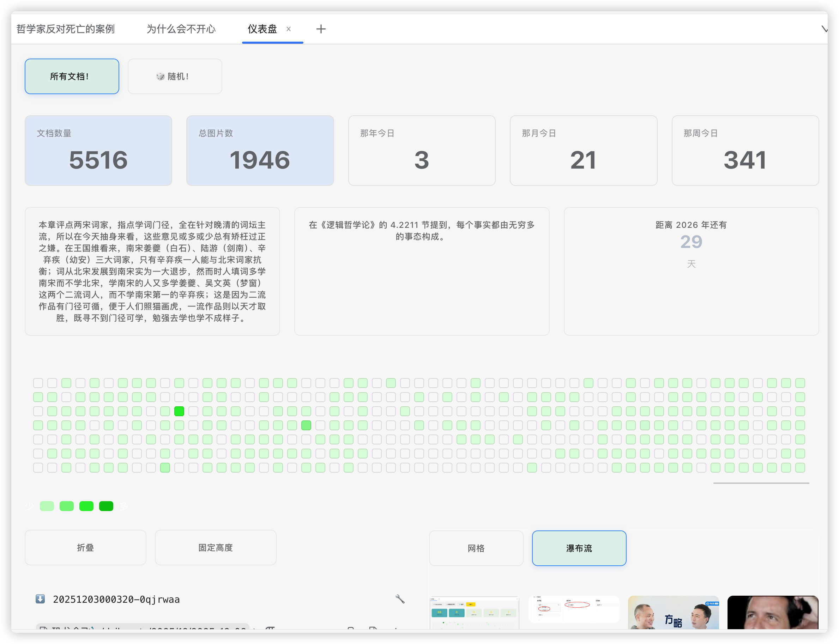Toggle 折叠 to collapse entries
This screenshot has width=839, height=644.
coord(85,547)
